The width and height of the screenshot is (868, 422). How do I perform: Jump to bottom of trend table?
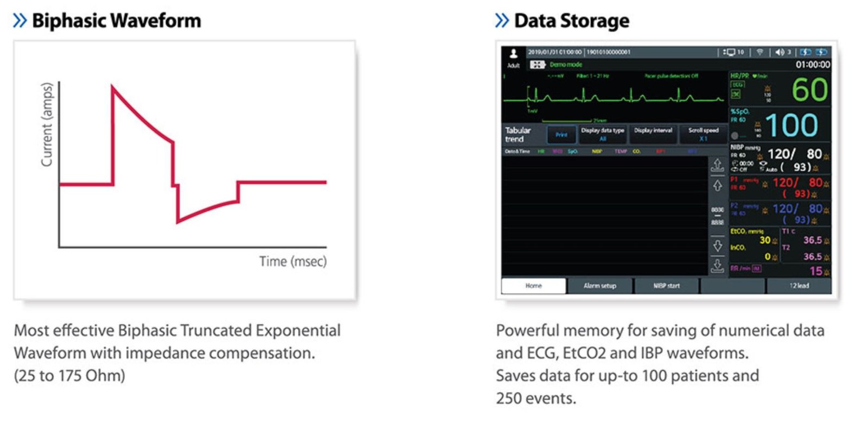point(717,266)
